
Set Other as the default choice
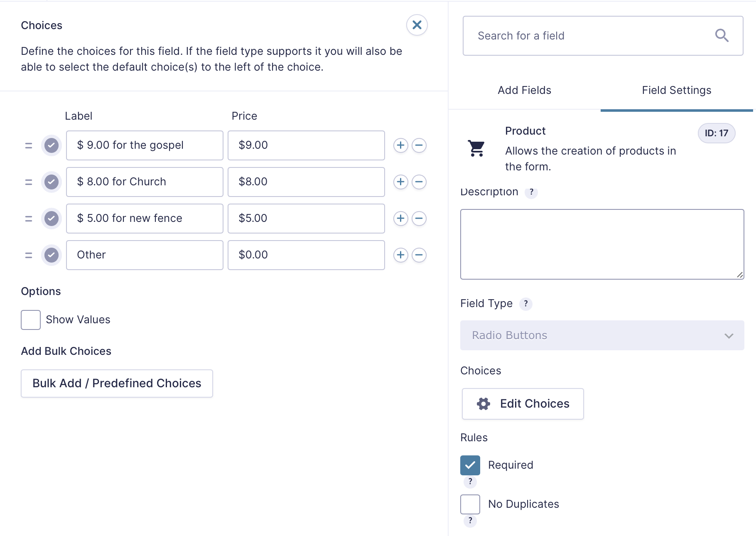pos(52,255)
